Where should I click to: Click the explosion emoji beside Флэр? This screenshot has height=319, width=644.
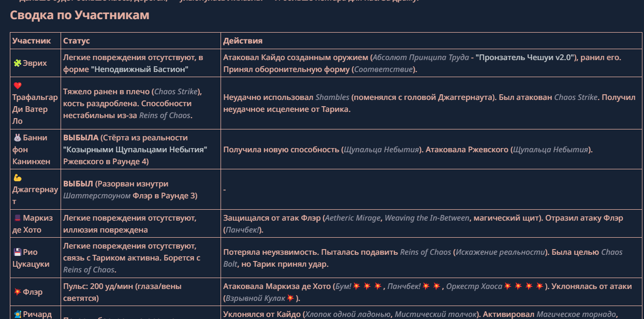coord(17,292)
